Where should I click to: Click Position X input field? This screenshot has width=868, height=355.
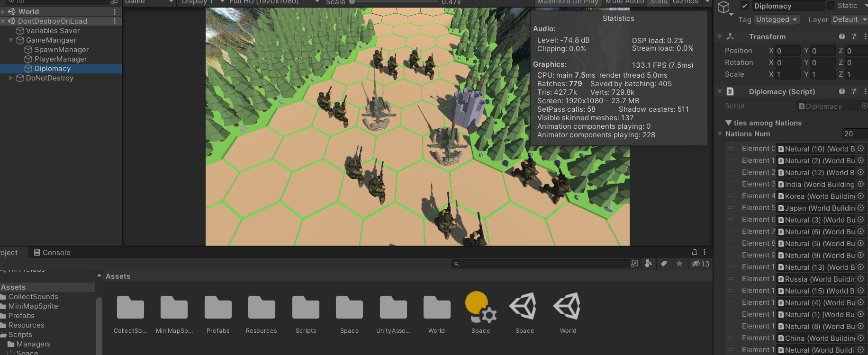[x=787, y=51]
